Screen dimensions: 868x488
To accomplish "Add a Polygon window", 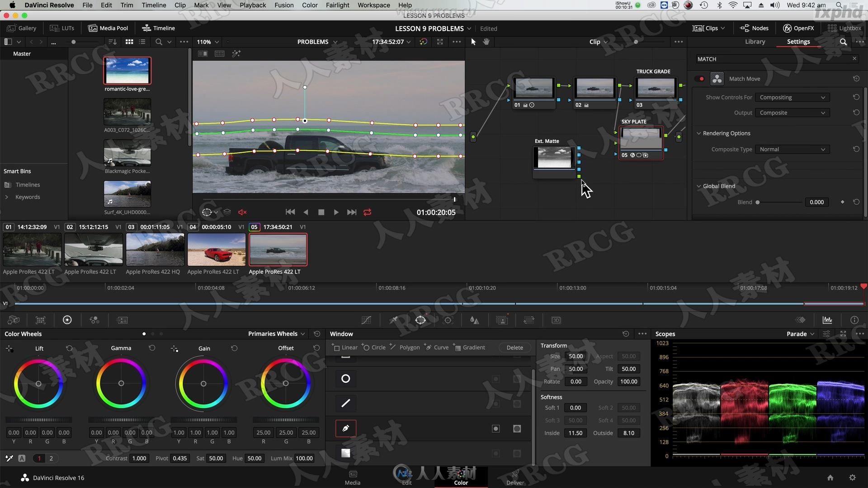I will click(405, 347).
